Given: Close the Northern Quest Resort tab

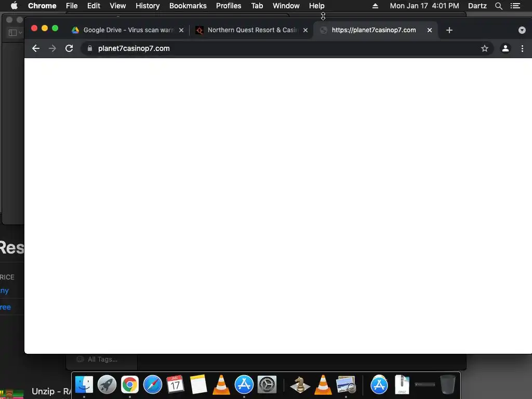Looking at the screenshot, I should click(305, 30).
